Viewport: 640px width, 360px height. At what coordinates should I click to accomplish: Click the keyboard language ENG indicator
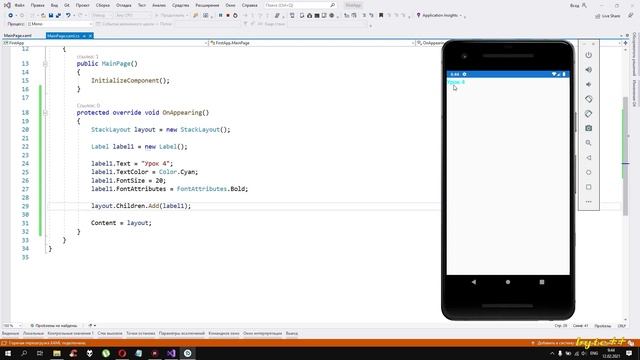click(x=594, y=353)
